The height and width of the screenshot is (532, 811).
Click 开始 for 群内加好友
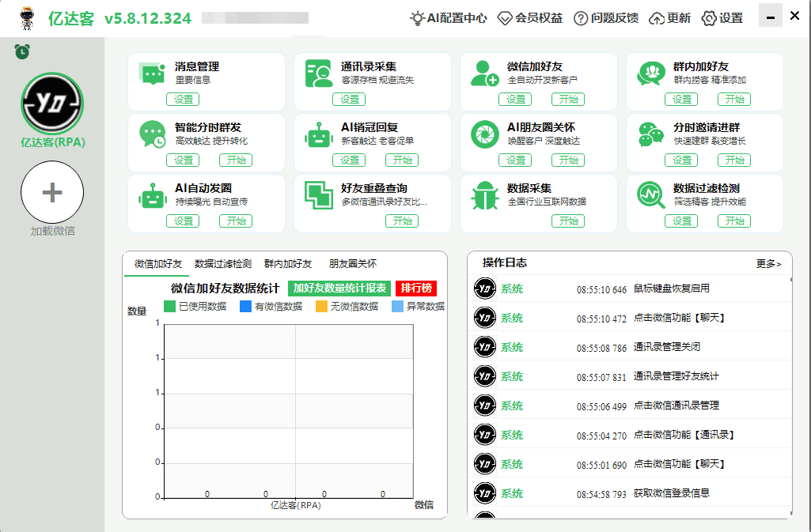pyautogui.click(x=734, y=99)
